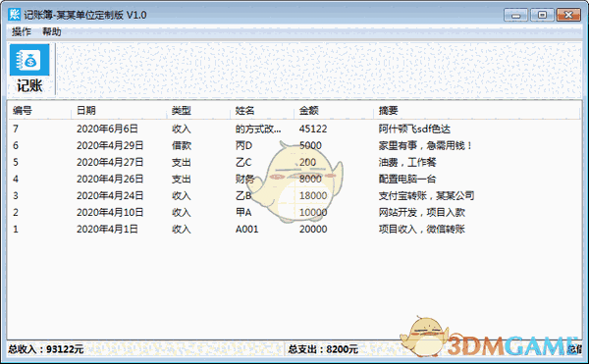Click amount cell 18000

click(x=313, y=195)
